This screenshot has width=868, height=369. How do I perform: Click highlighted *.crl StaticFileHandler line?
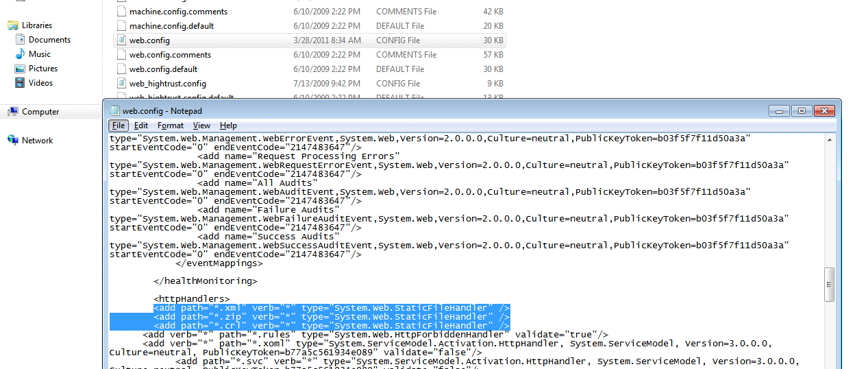click(332, 326)
